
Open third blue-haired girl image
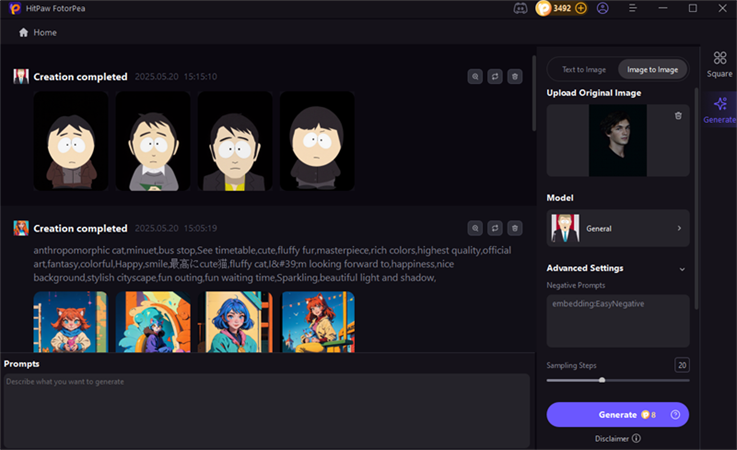(235, 322)
